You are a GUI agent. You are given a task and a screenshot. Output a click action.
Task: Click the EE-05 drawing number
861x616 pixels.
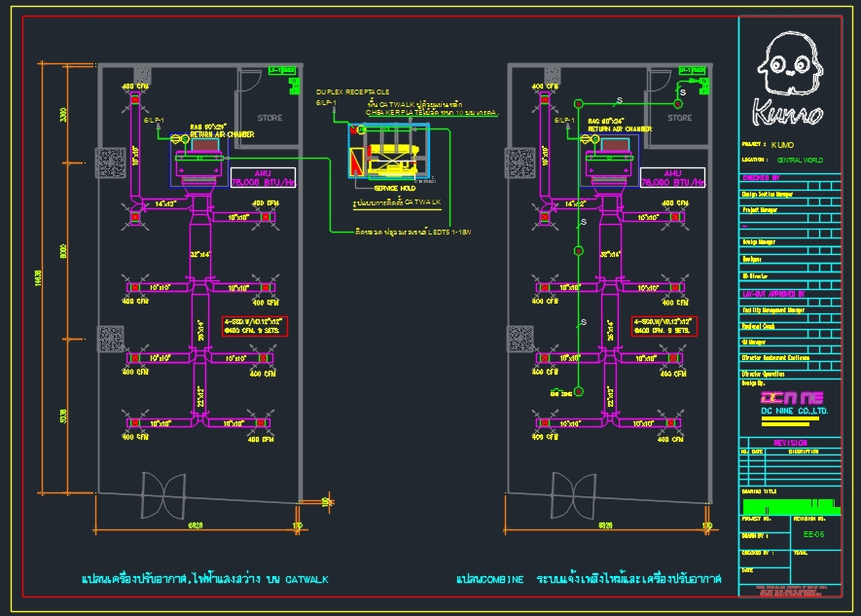point(813,532)
